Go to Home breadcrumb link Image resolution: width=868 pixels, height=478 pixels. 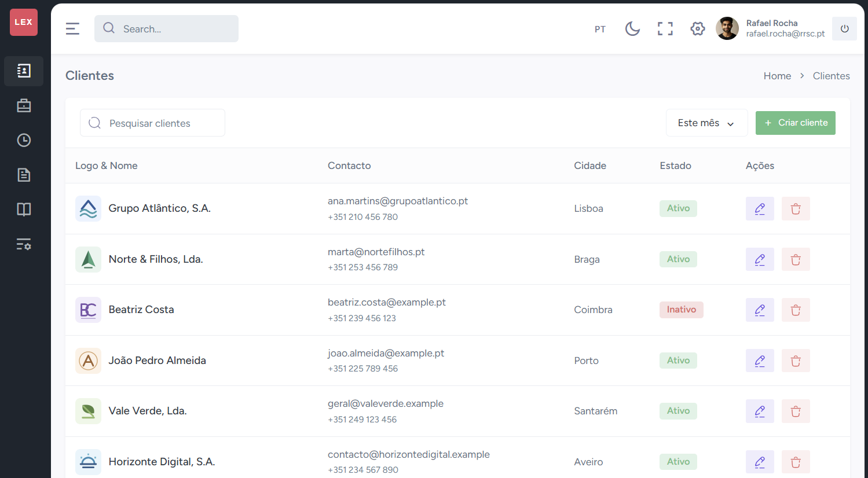tap(777, 76)
